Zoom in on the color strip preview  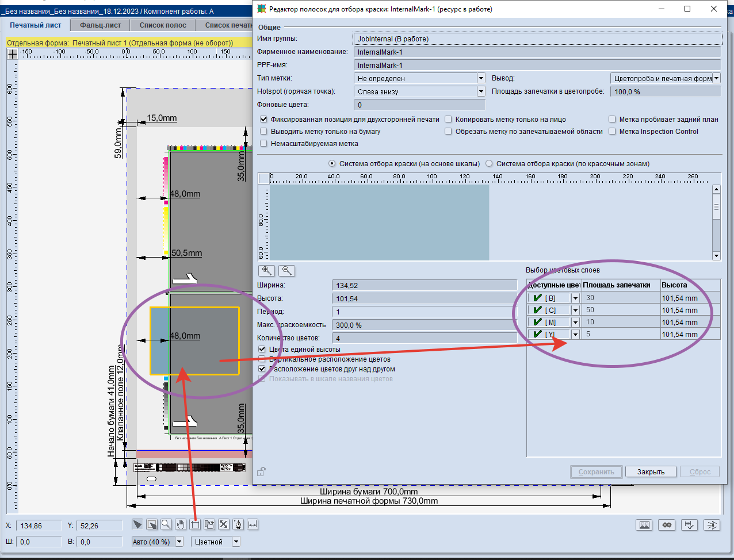click(x=267, y=270)
